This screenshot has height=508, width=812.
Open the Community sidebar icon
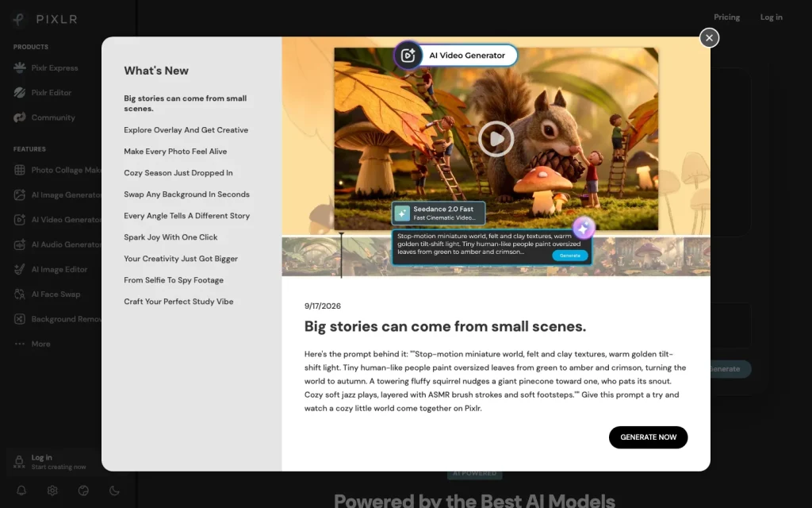tap(20, 117)
